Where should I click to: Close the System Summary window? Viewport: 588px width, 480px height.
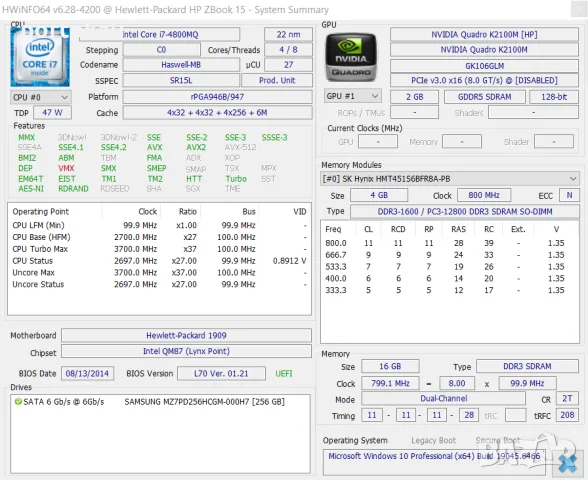pyautogui.click(x=578, y=9)
